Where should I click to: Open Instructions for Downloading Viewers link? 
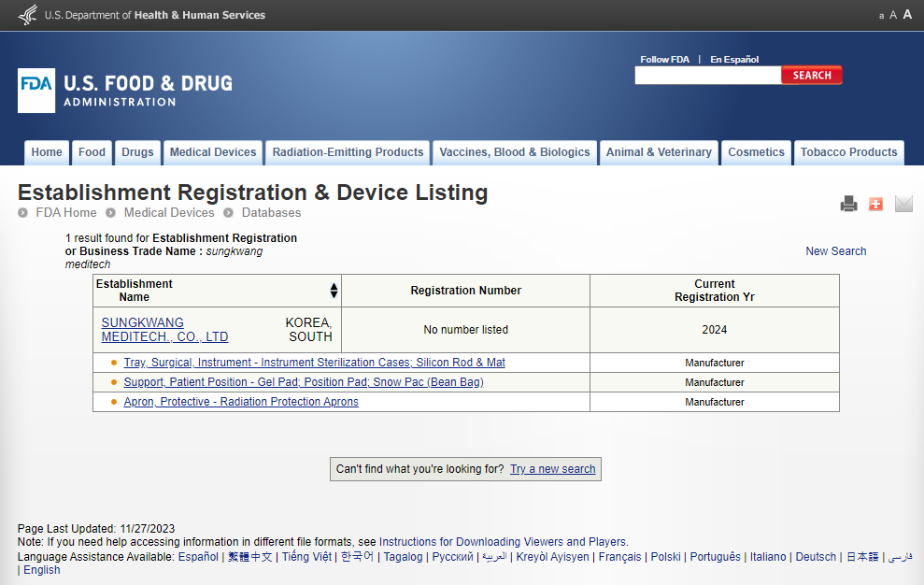(503, 542)
